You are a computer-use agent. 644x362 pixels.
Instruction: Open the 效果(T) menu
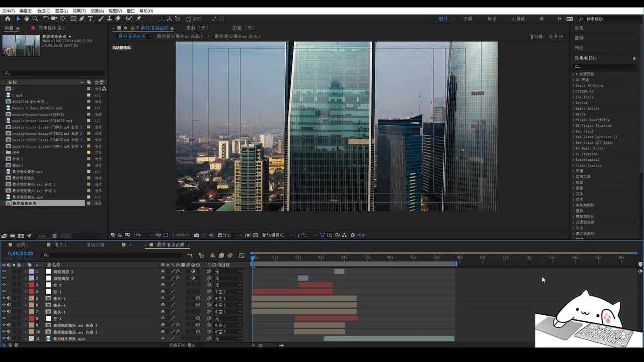79,11
